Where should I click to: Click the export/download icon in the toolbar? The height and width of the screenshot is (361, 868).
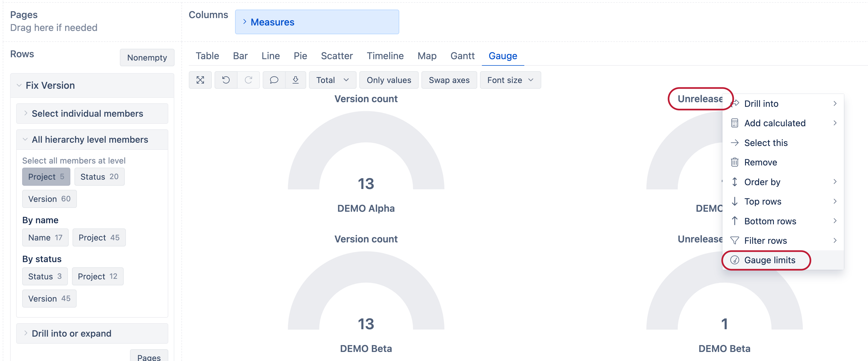[x=296, y=80]
